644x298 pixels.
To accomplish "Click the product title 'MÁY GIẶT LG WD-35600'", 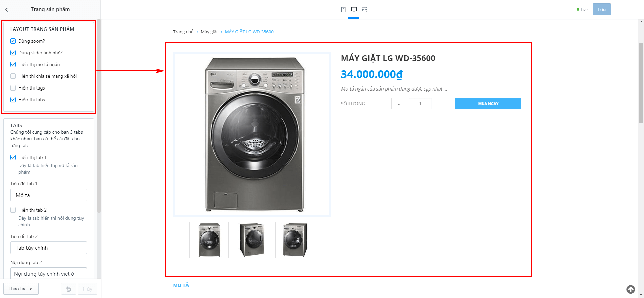I will 388,58.
